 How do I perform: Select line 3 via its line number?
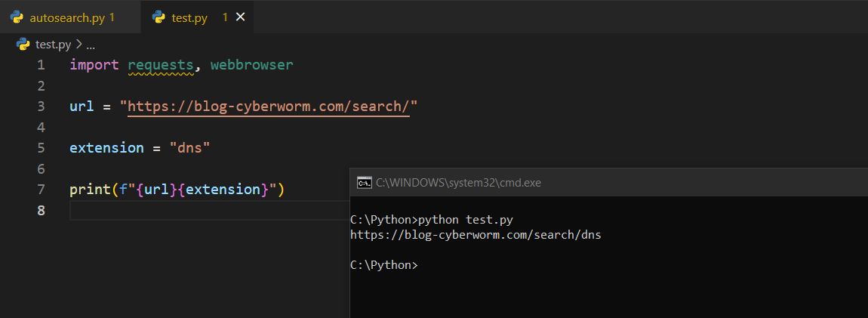(x=41, y=107)
